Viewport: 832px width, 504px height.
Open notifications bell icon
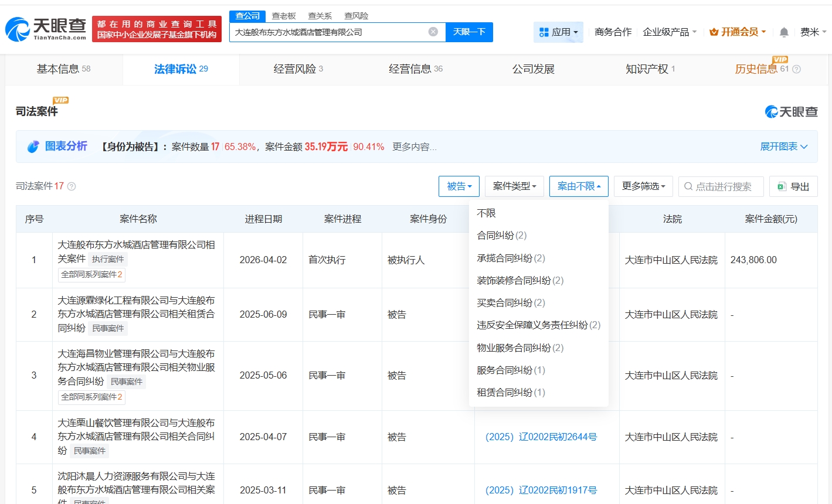click(x=784, y=32)
